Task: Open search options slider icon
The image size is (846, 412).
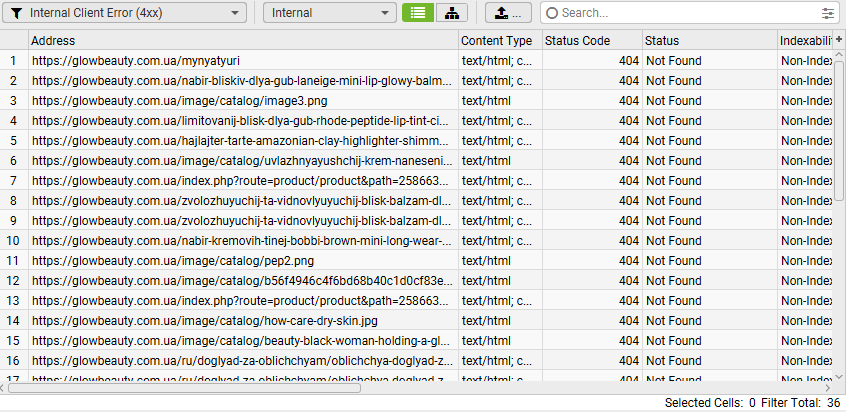Action: coord(828,13)
